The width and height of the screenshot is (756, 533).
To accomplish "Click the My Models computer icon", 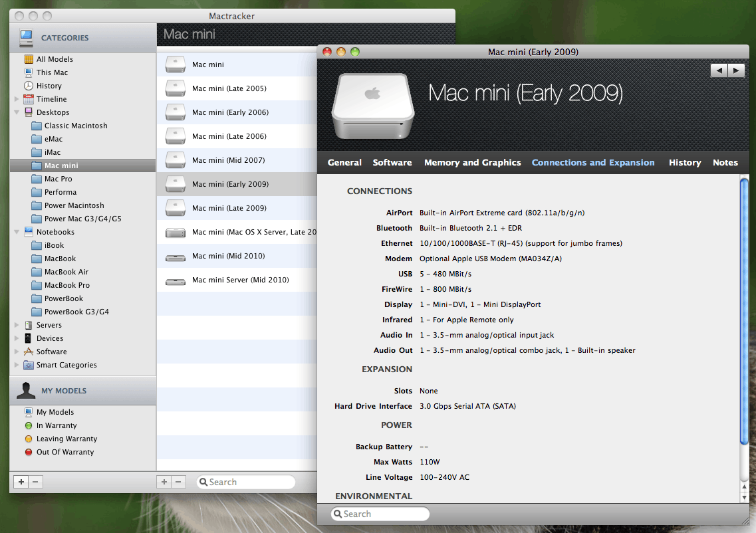I will [29, 412].
